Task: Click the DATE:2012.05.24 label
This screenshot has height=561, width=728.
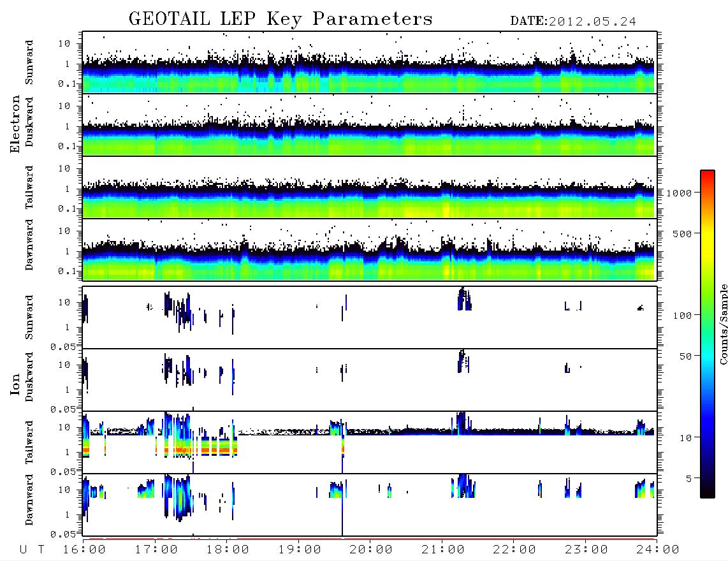Action: click(x=573, y=22)
